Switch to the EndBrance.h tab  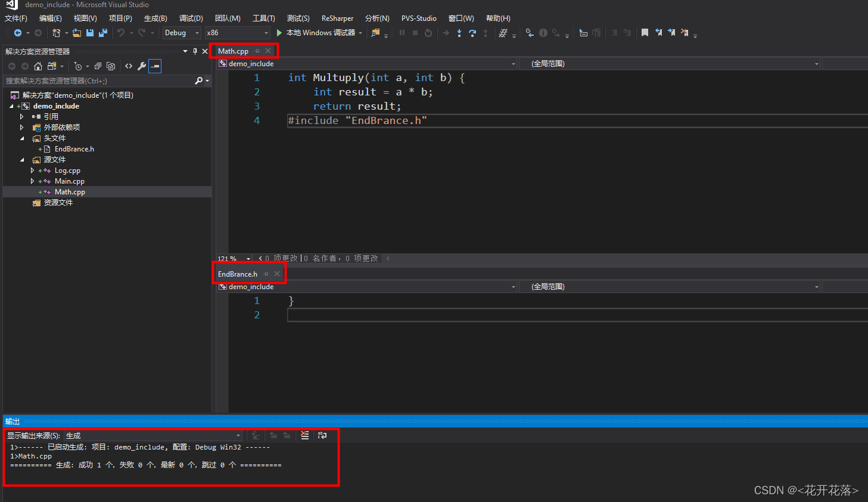pyautogui.click(x=238, y=274)
